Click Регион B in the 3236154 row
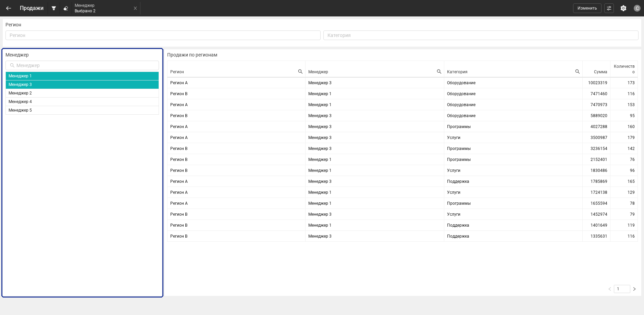The image size is (644, 315). 179,149
